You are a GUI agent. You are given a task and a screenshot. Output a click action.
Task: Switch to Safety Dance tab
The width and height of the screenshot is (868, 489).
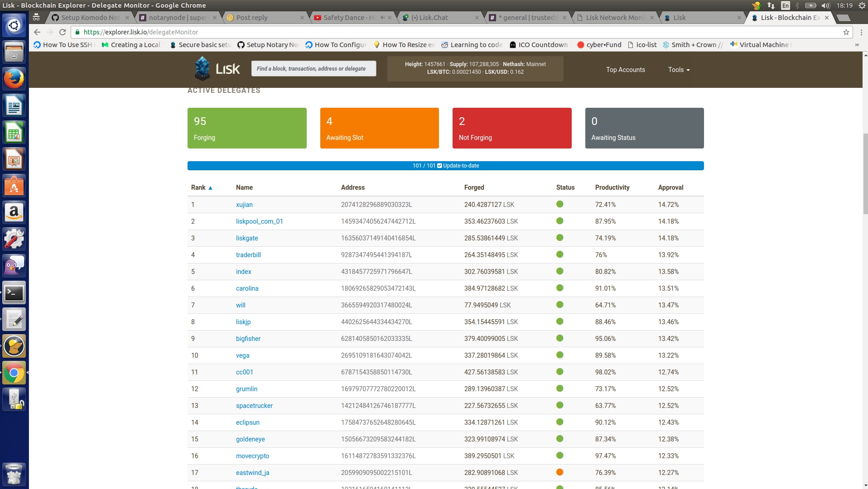[352, 18]
